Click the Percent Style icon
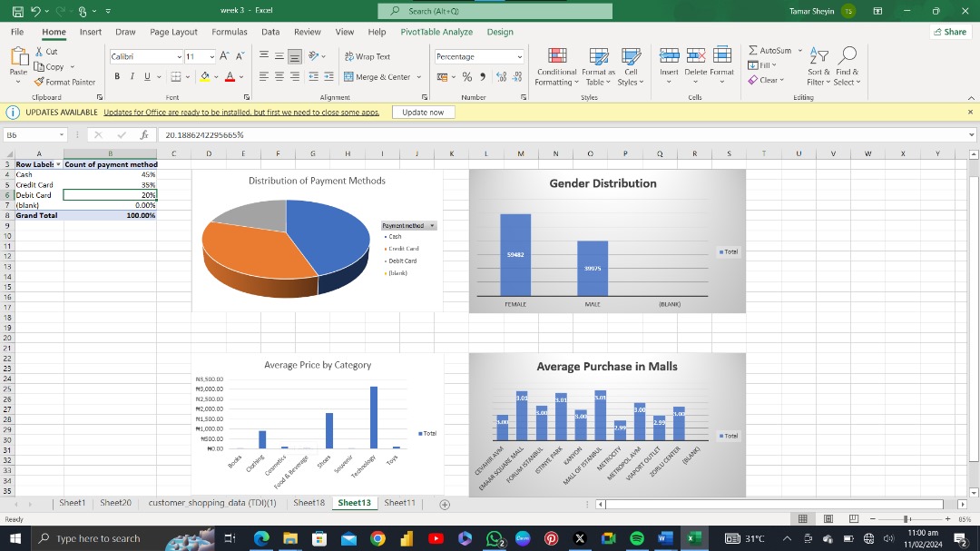 467,77
